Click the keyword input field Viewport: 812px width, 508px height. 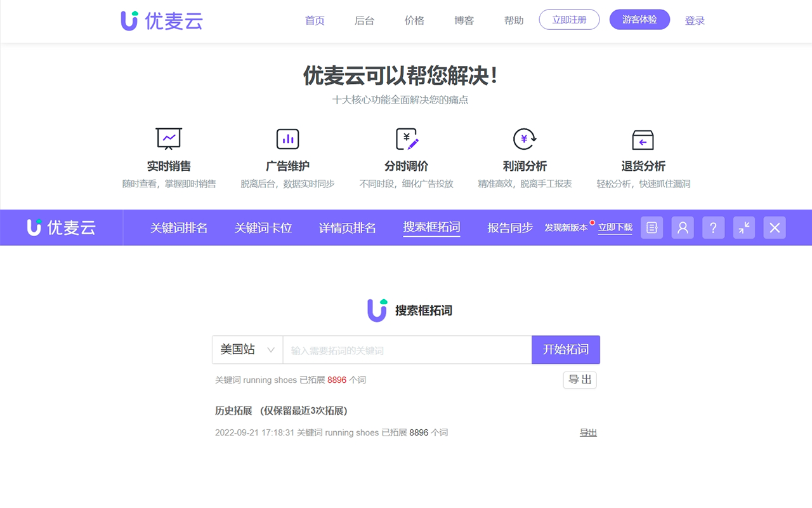pyautogui.click(x=406, y=349)
